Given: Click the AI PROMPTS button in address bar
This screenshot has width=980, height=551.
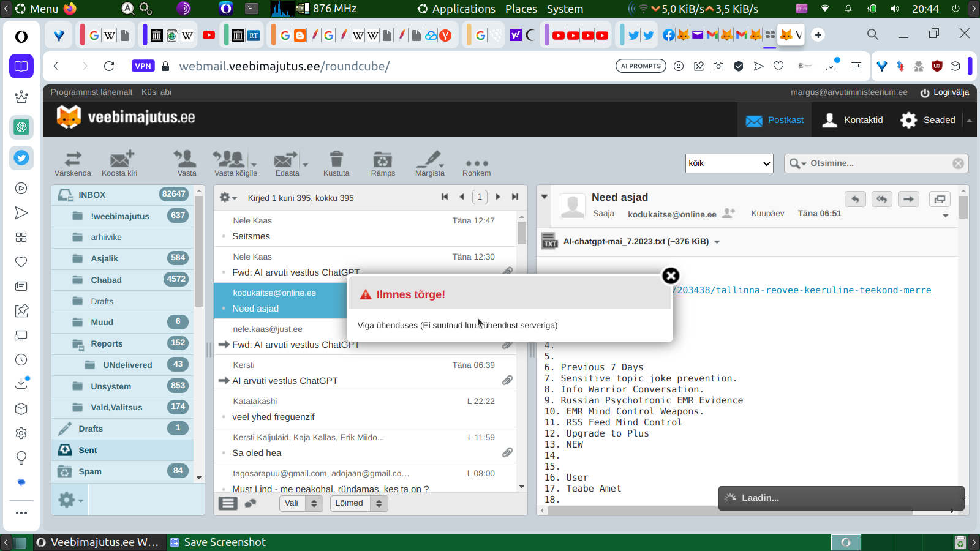Looking at the screenshot, I should (x=641, y=66).
